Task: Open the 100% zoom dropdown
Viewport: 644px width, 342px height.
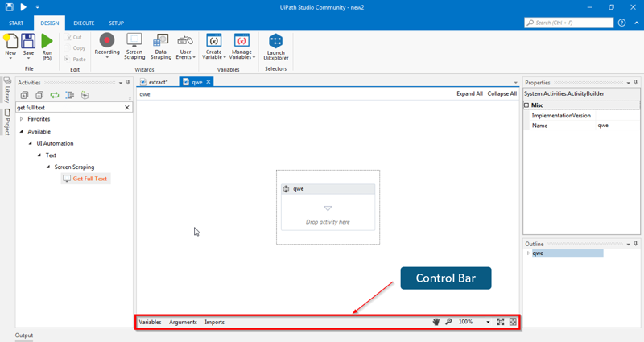Action: 488,323
